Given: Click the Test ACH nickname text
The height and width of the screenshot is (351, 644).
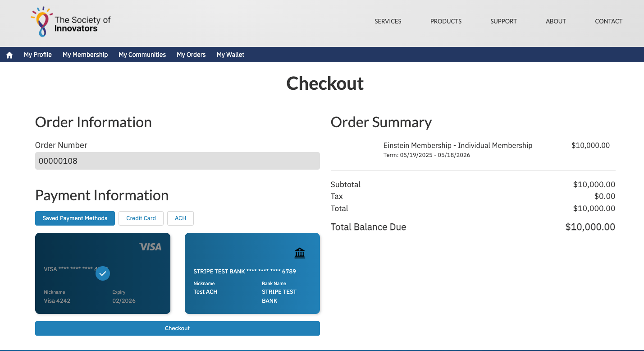Looking at the screenshot, I should pyautogui.click(x=206, y=292).
